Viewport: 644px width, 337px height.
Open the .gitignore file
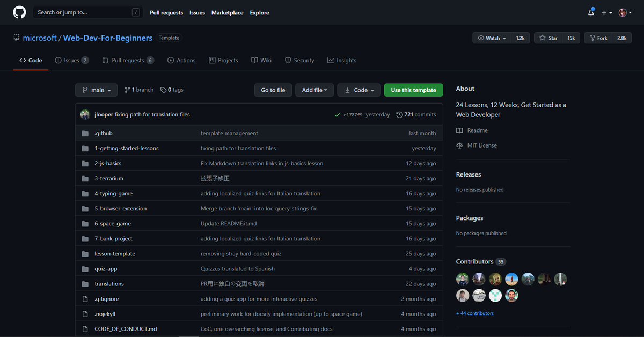(x=106, y=298)
